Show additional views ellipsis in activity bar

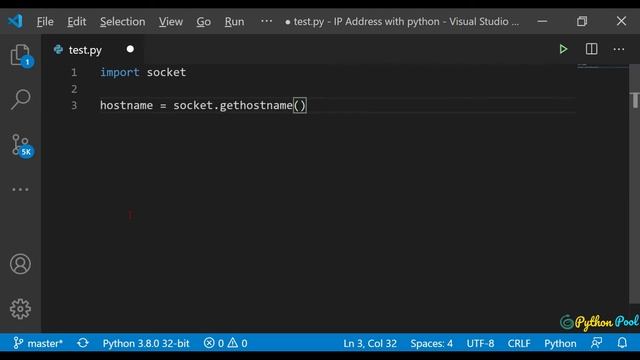20,189
